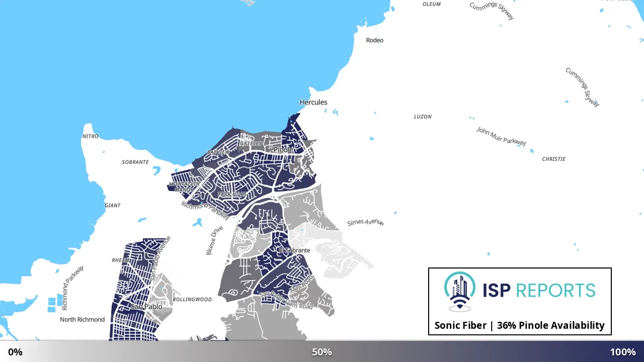Viewport: 644px width, 362px height.
Task: Click the 0% legend label
Action: [15, 352]
